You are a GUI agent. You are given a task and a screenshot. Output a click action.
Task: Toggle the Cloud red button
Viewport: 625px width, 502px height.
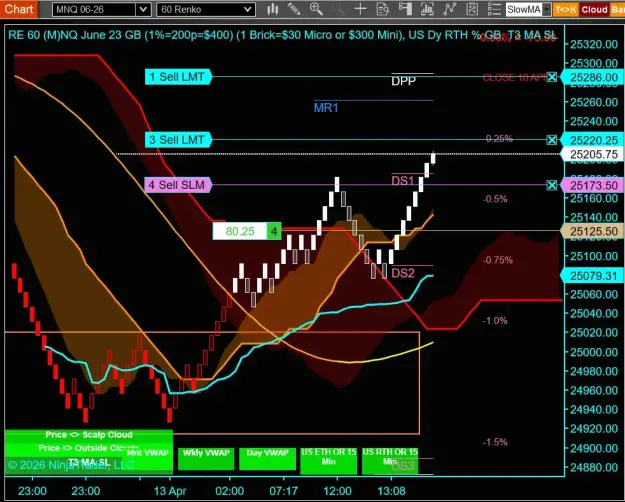coord(594,10)
